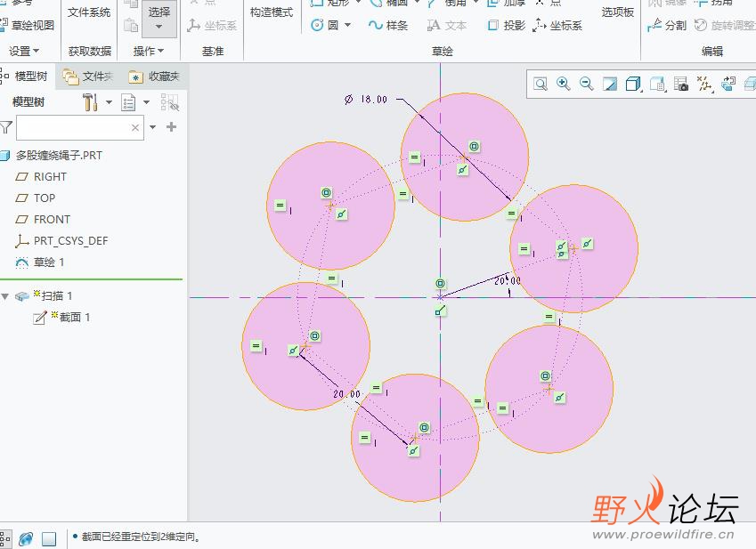Switch to the 收藏夹 tab
Screen dimensions: 756x549
[x=154, y=77]
